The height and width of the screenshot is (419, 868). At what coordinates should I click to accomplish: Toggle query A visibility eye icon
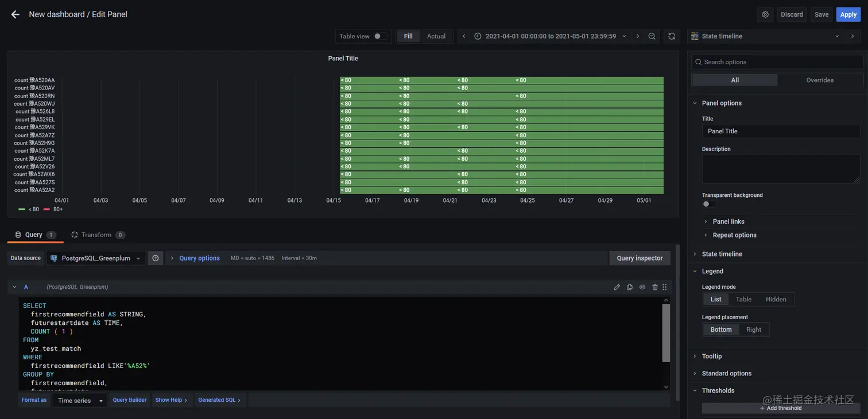[642, 287]
